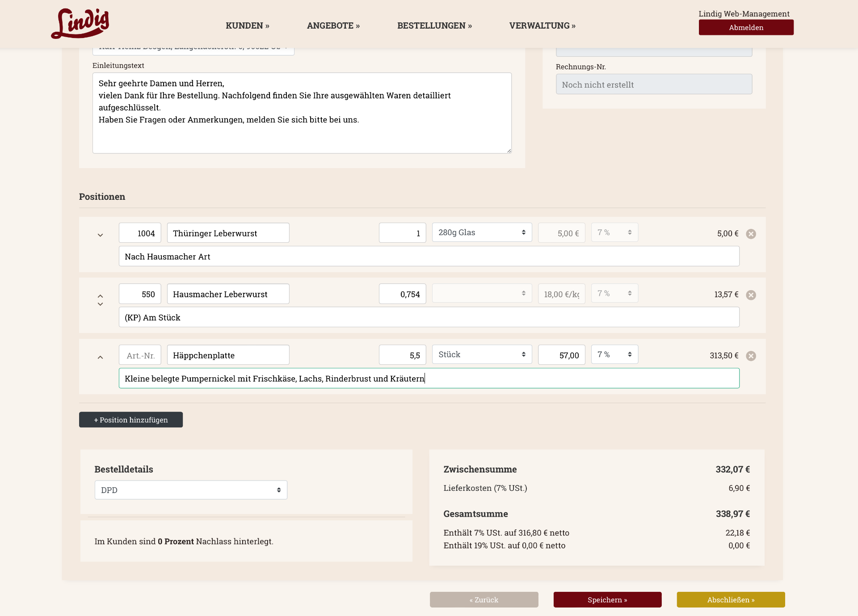Open the Kunden menu
This screenshot has height=616, width=858.
pyautogui.click(x=247, y=25)
